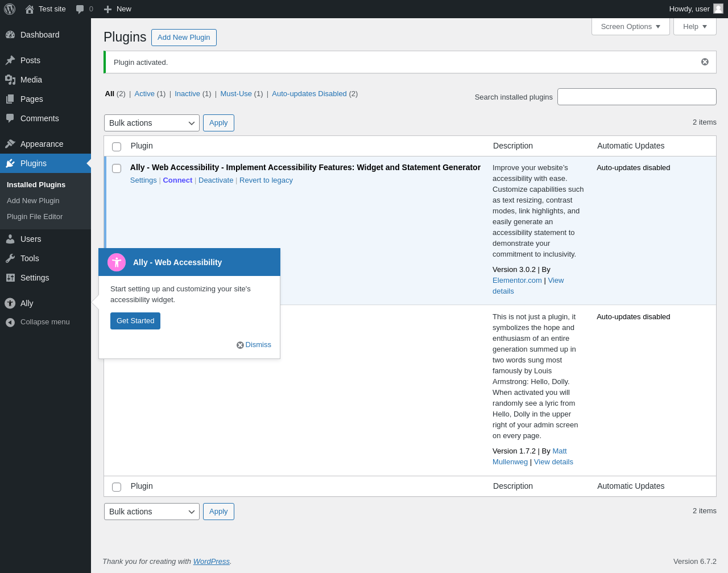Click the Test site home icon

point(30,9)
